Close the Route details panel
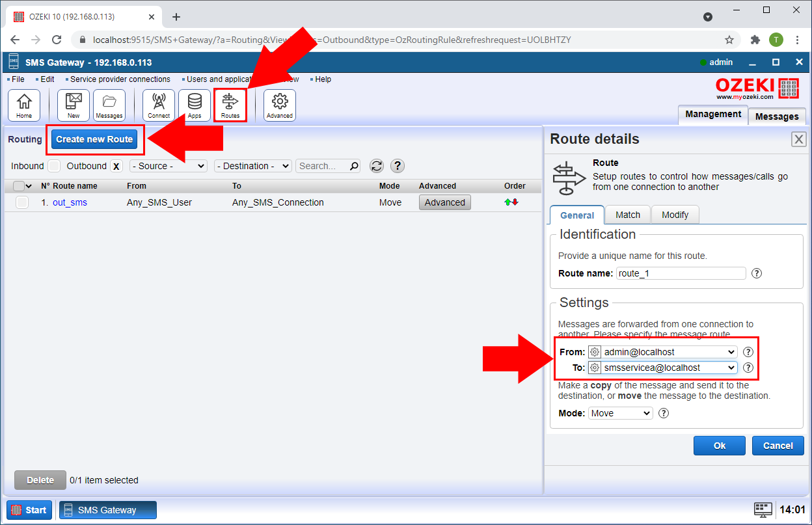The image size is (812, 525). click(798, 139)
